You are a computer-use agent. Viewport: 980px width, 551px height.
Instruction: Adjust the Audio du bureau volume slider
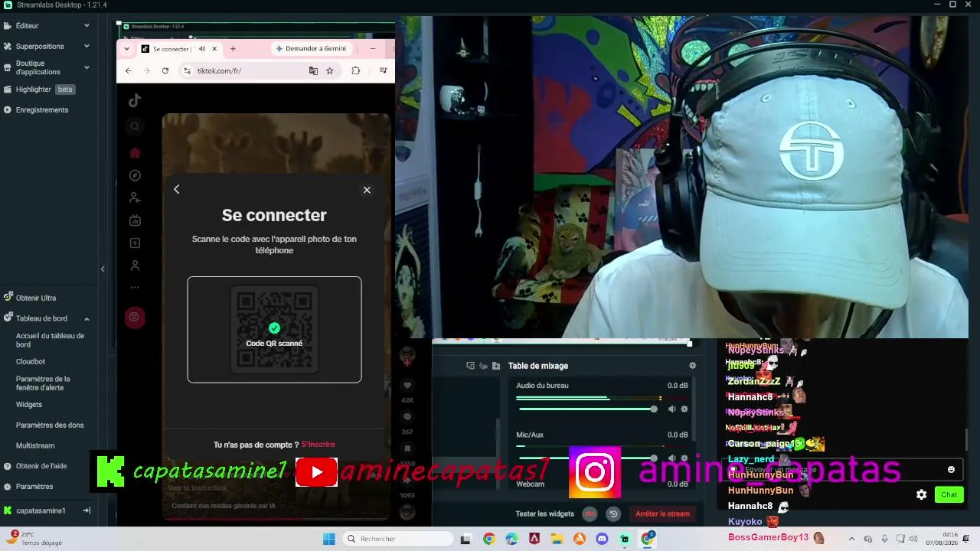(586, 409)
